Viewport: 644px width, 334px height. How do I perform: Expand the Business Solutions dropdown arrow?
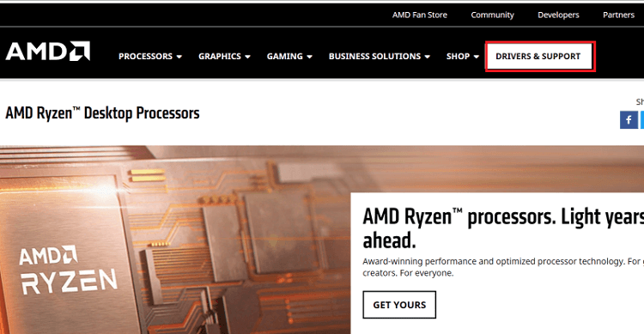click(427, 57)
